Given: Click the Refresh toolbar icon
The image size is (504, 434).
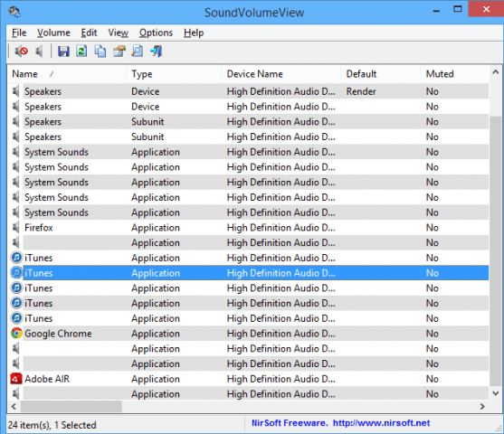Looking at the screenshot, I should click(x=81, y=51).
